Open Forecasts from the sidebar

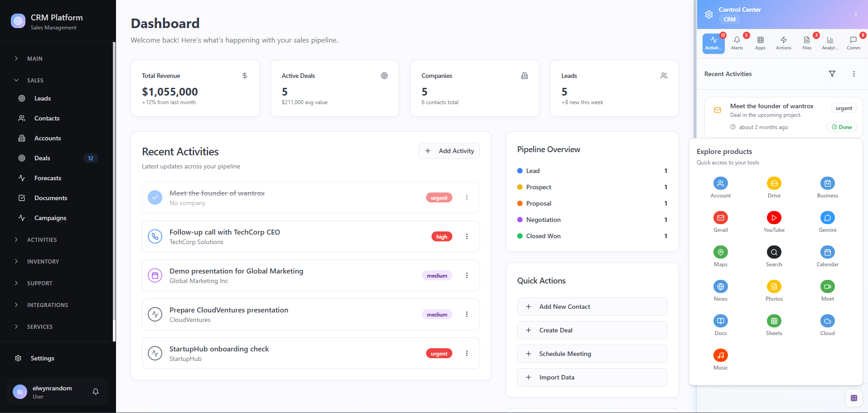tap(48, 178)
